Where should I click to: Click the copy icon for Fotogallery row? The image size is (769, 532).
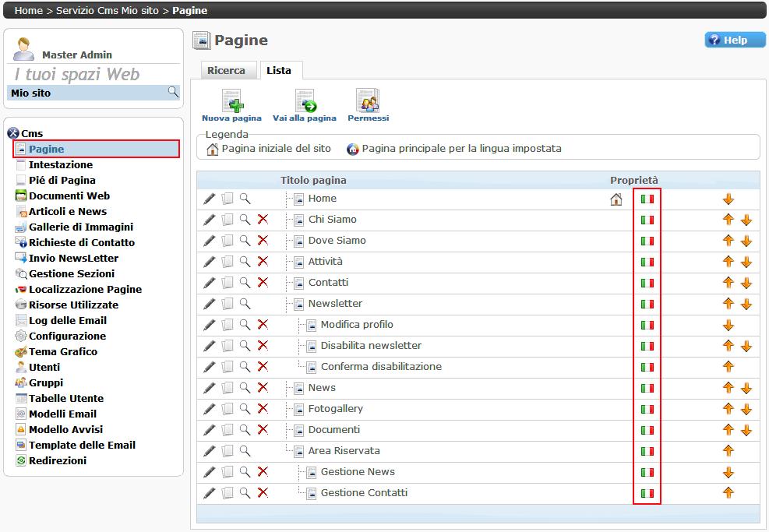click(228, 409)
